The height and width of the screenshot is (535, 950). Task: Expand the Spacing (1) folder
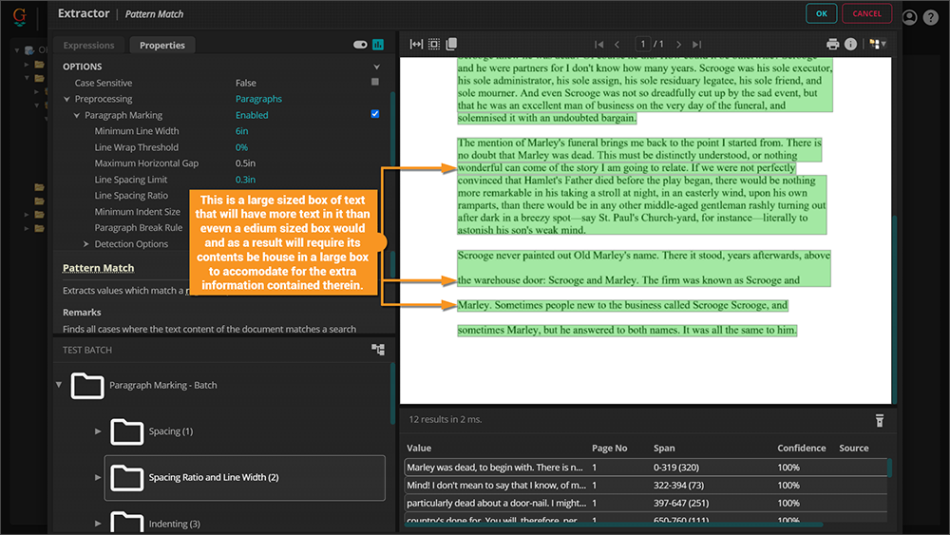pyautogui.click(x=98, y=431)
